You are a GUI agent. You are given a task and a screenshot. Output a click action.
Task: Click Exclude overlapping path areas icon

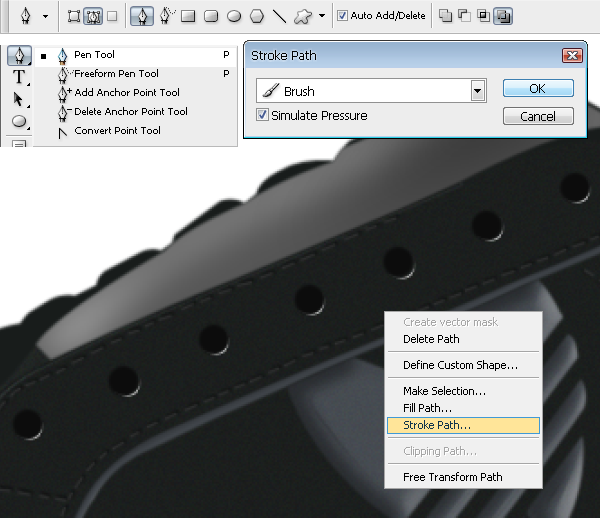click(503, 16)
